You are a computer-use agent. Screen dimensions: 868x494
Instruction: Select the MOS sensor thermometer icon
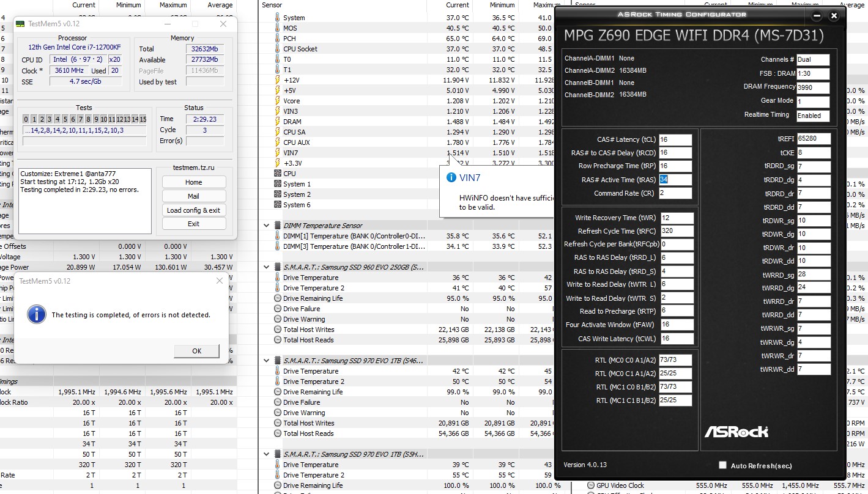point(277,28)
